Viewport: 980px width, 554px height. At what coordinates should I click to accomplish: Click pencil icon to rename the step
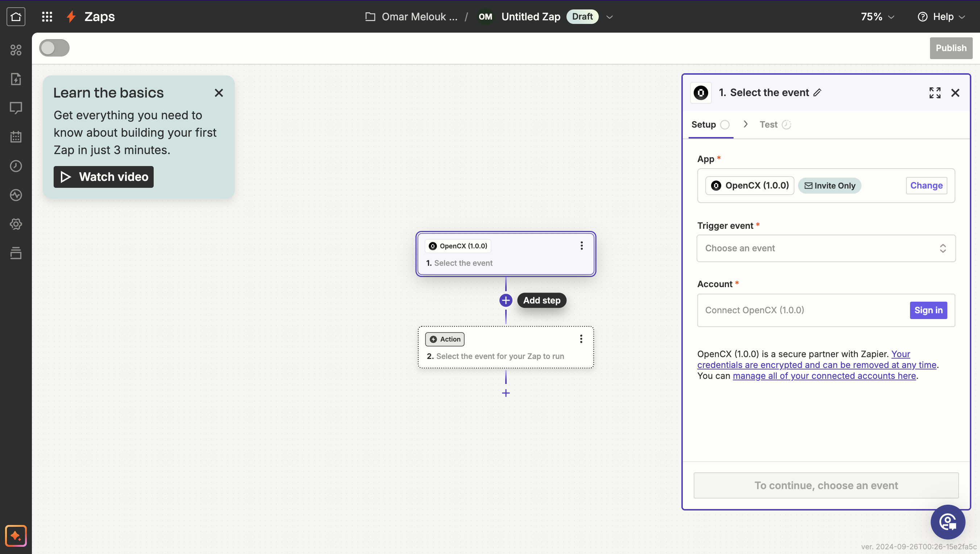pos(817,92)
